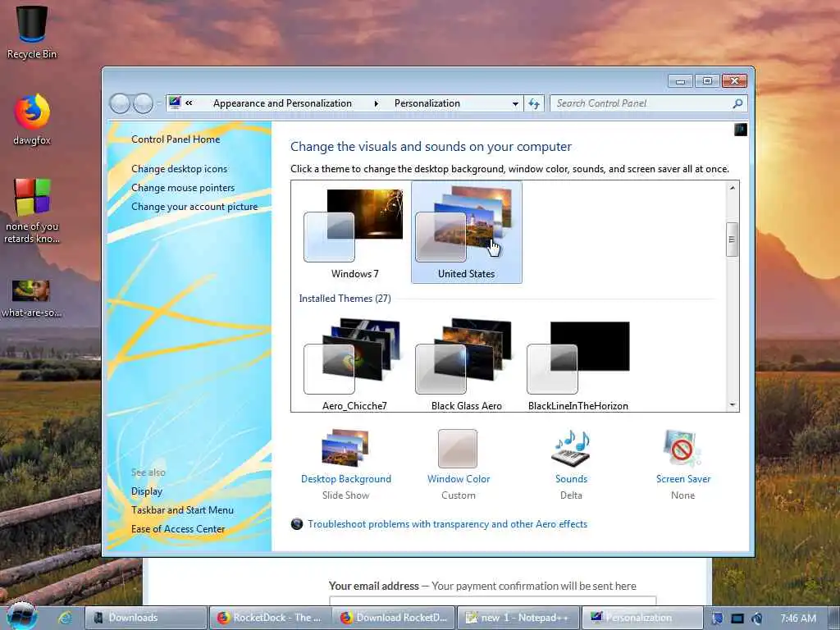Click the monitor icon in system tray
The image size is (840, 630).
tap(737, 619)
